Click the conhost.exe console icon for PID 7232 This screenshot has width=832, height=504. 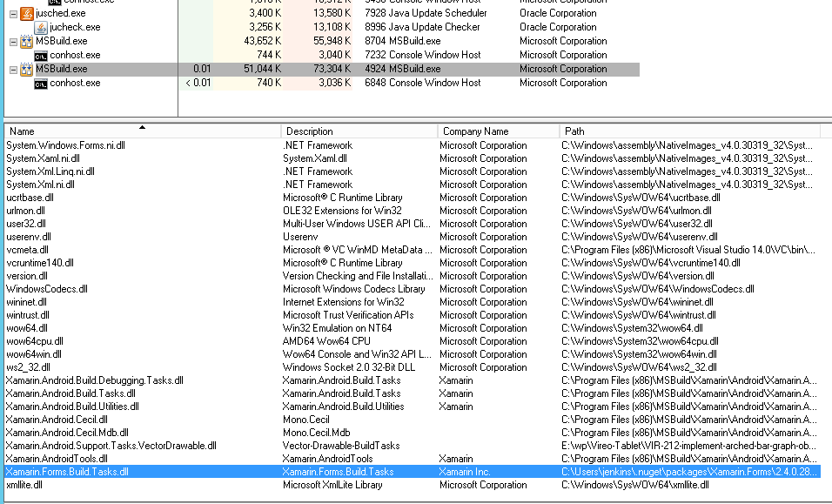point(41,55)
